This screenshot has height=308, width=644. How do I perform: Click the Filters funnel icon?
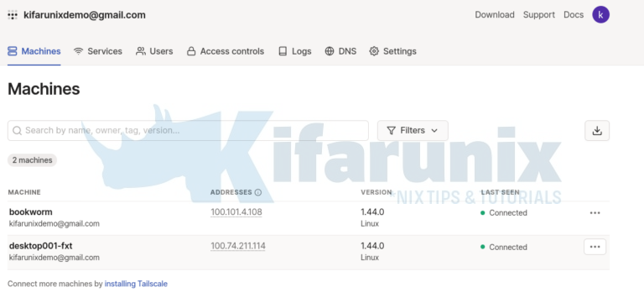tap(391, 131)
